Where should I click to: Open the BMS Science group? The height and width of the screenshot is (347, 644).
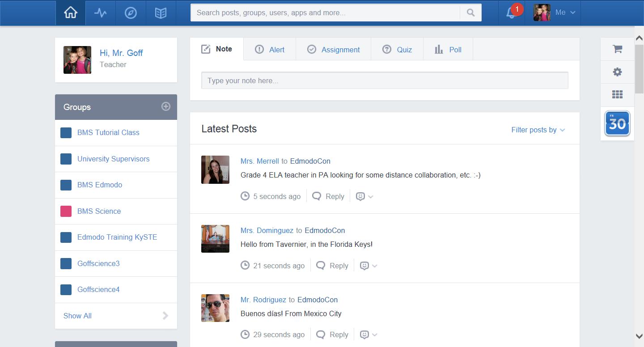[99, 211]
